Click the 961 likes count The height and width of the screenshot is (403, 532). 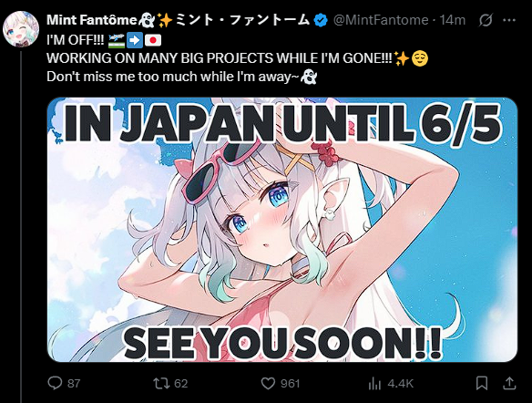(x=290, y=384)
